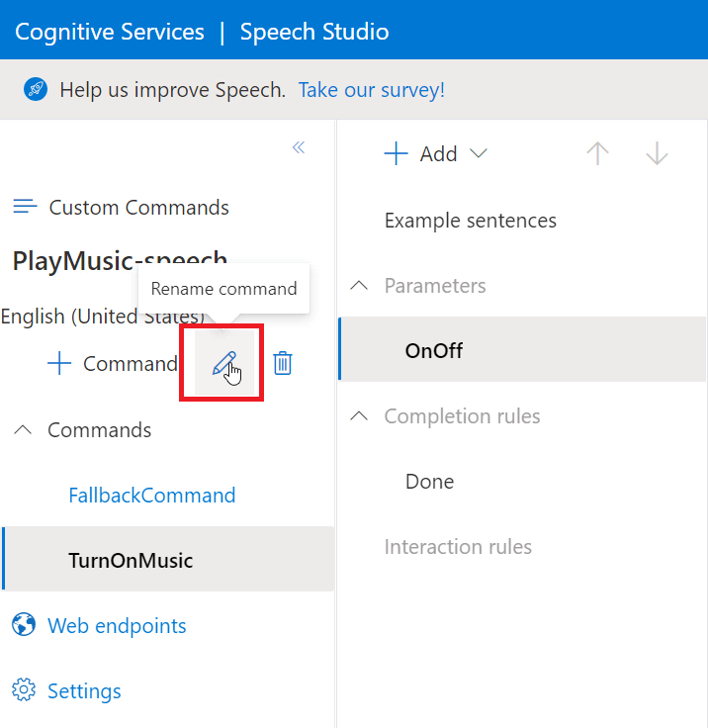Select the OnOff parameter
The height and width of the screenshot is (728, 708).
(x=522, y=349)
